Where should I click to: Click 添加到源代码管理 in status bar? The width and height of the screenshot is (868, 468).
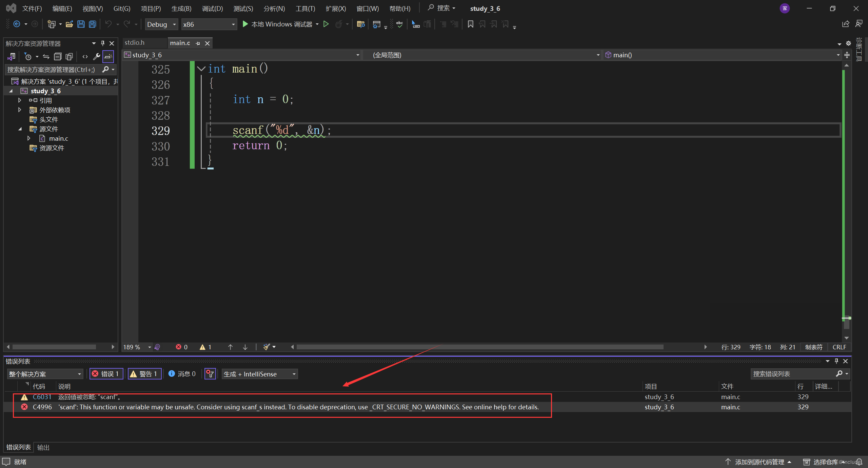[x=758, y=462]
